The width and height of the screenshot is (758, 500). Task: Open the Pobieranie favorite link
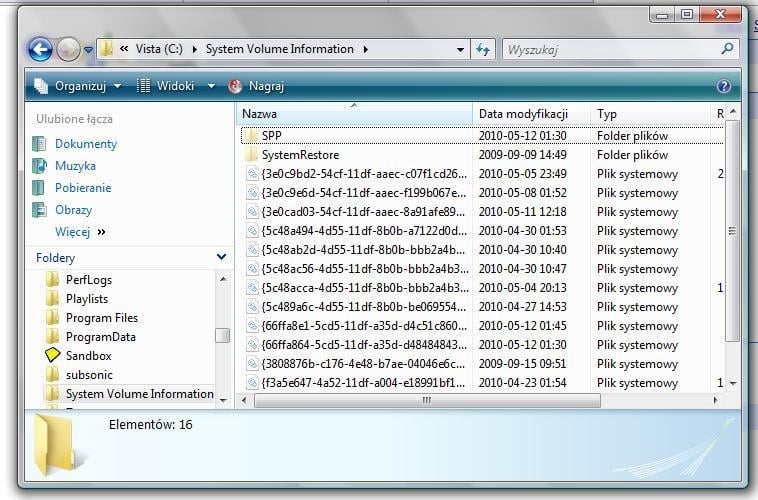(83, 188)
